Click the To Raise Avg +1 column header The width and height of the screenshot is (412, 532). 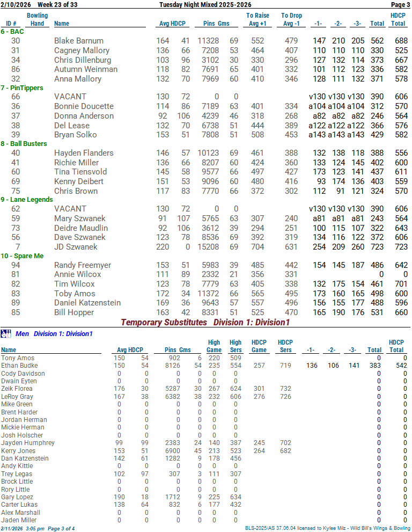(257, 20)
